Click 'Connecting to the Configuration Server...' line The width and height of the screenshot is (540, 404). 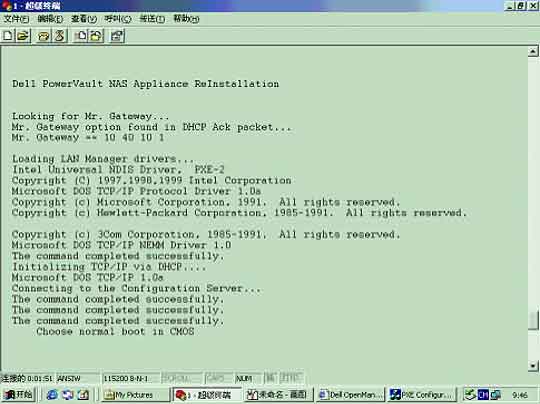tap(136, 288)
